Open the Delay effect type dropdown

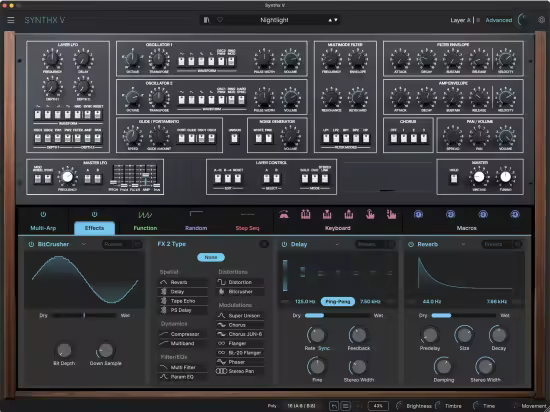pyautogui.click(x=337, y=244)
